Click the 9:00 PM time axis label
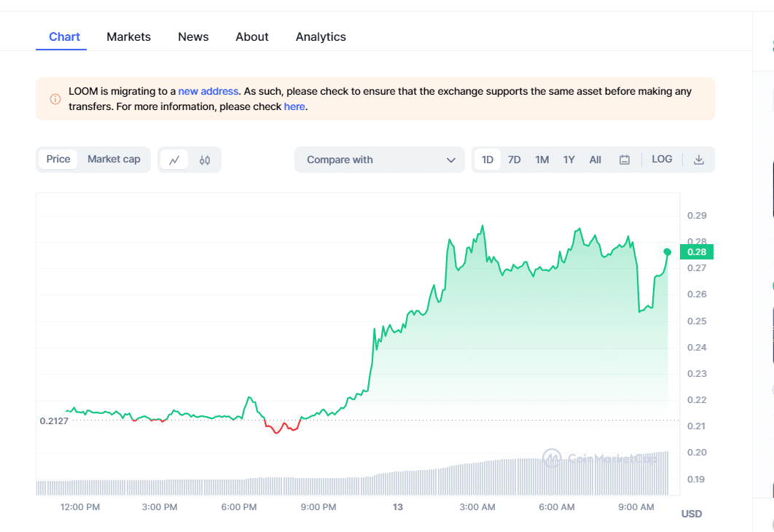 [318, 506]
